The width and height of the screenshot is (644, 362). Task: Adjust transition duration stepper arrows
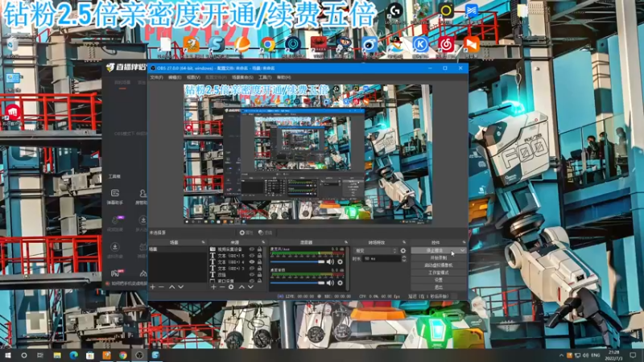pos(404,258)
